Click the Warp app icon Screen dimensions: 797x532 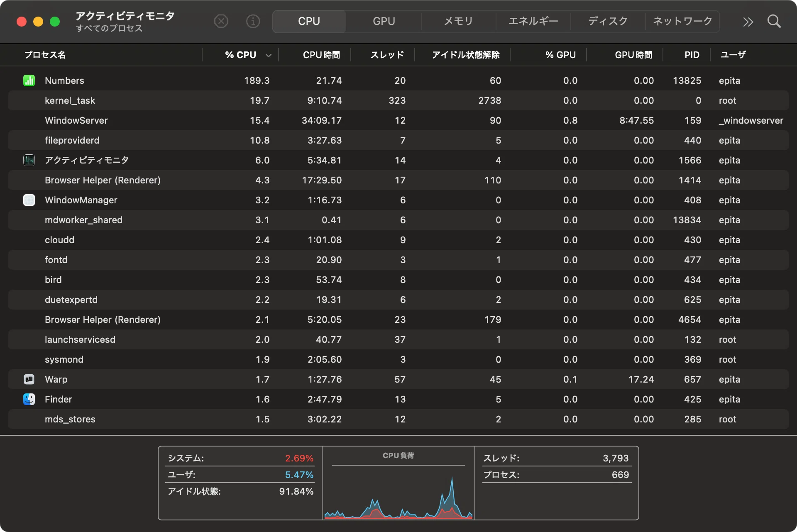29,379
